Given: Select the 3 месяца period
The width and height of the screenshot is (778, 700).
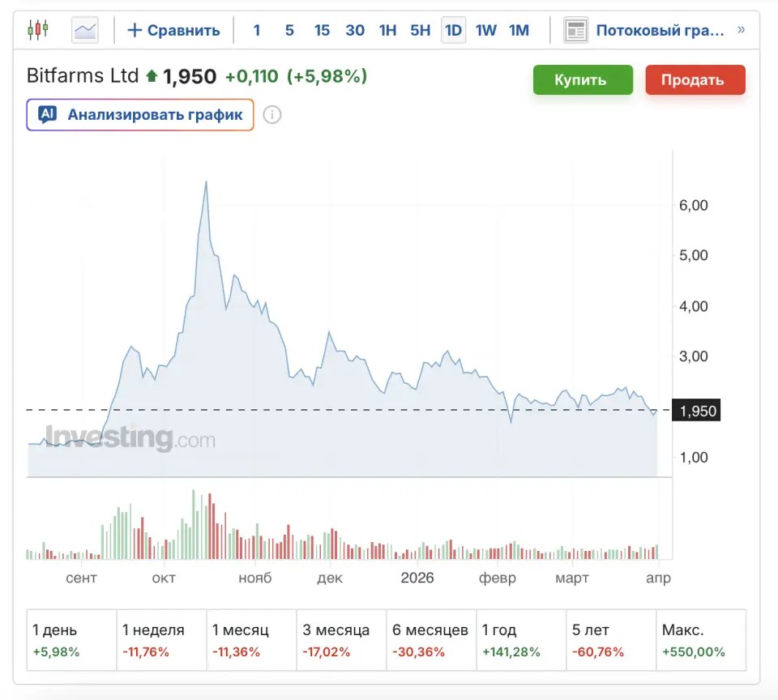Looking at the screenshot, I should (341, 640).
